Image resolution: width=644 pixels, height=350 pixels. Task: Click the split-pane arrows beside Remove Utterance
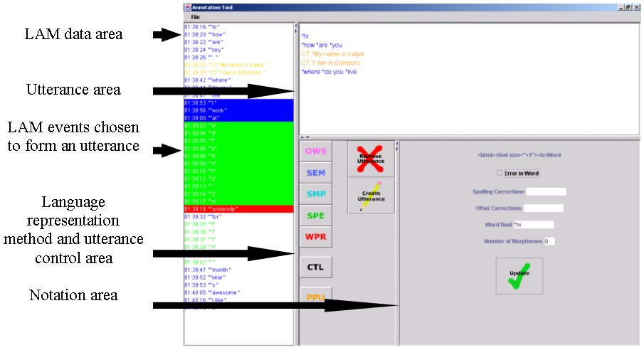[397, 147]
